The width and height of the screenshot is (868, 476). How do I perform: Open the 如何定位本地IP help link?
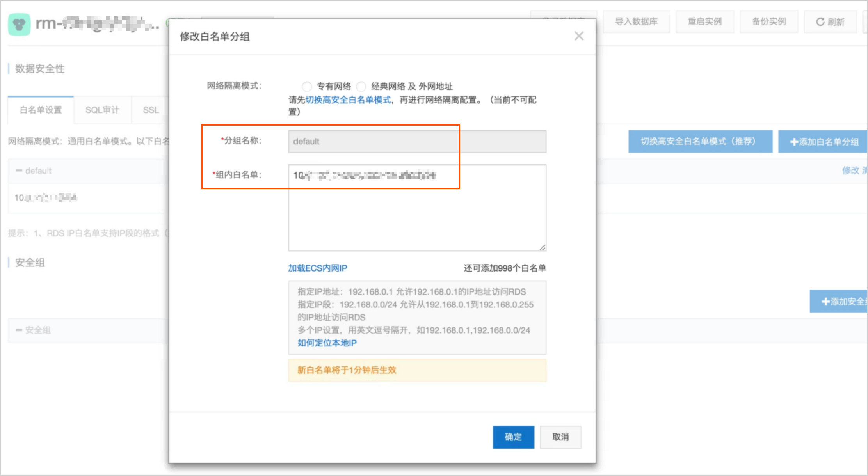click(x=327, y=343)
